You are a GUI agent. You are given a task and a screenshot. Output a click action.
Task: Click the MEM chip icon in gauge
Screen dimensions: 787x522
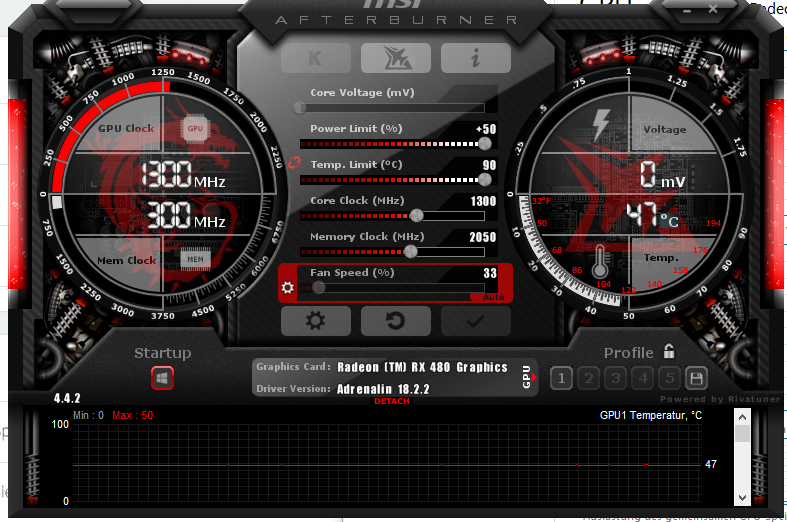195,259
